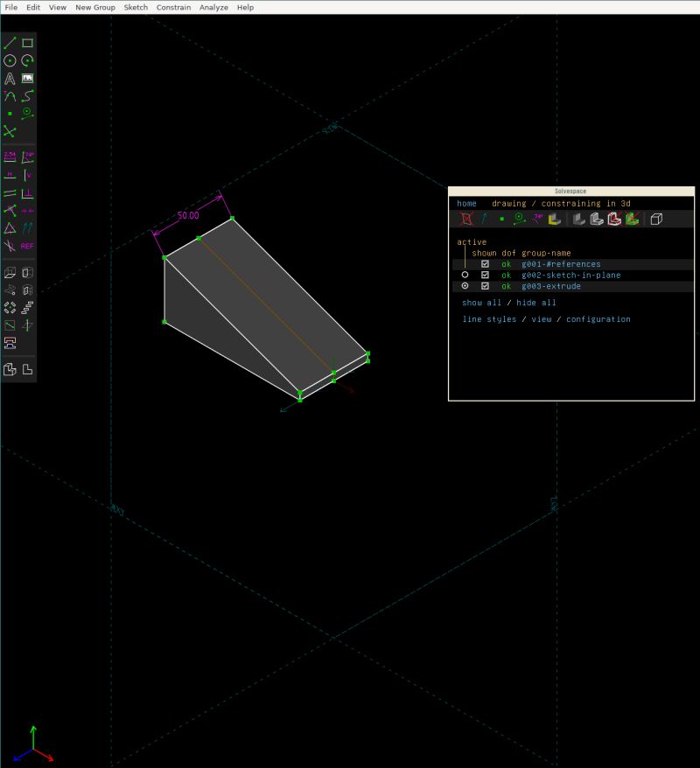Toggle triangle mesh display icon
Image resolution: width=700 pixels, height=768 pixels.
(632, 219)
